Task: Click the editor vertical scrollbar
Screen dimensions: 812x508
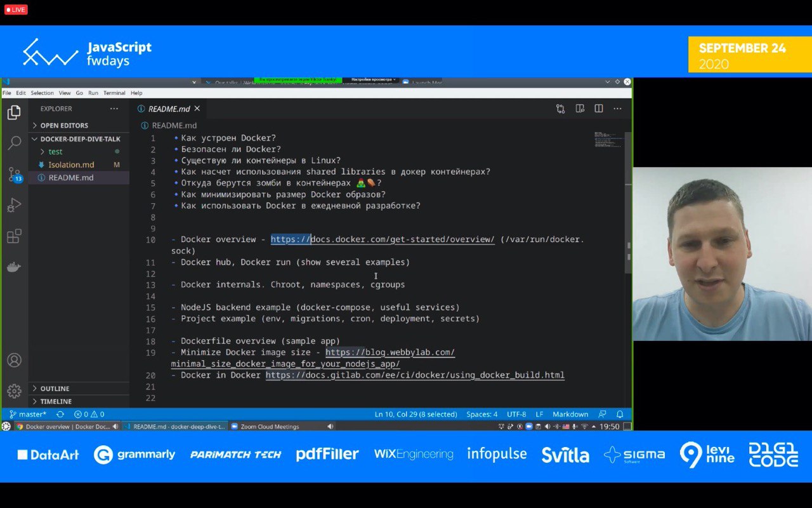Action: point(629,203)
